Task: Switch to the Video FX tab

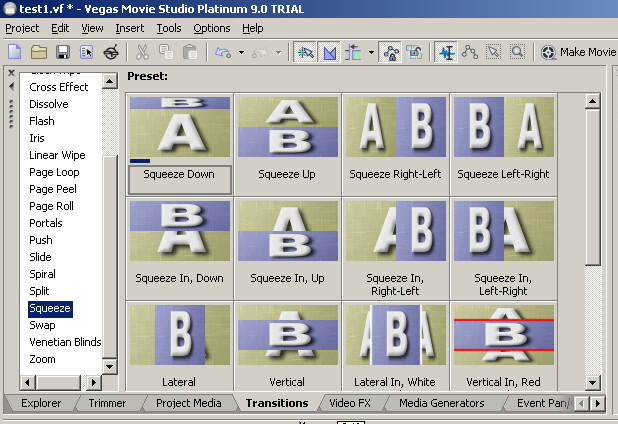Action: click(x=350, y=403)
